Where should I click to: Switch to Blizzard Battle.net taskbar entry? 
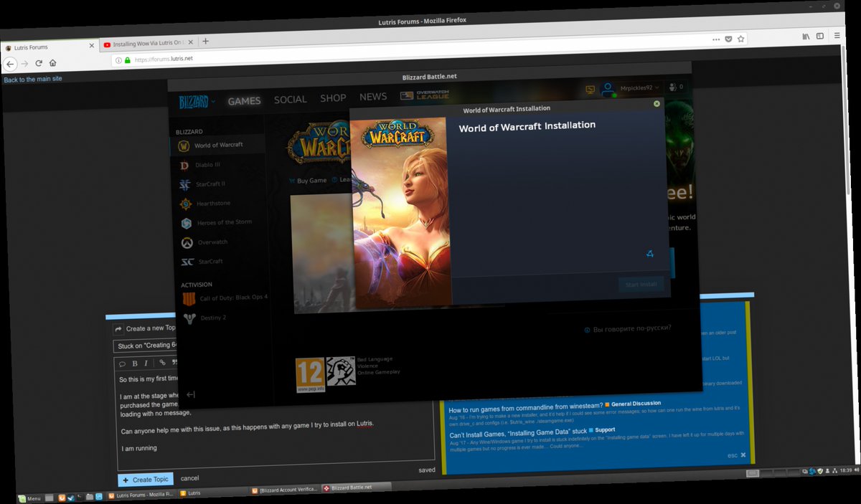pos(356,488)
